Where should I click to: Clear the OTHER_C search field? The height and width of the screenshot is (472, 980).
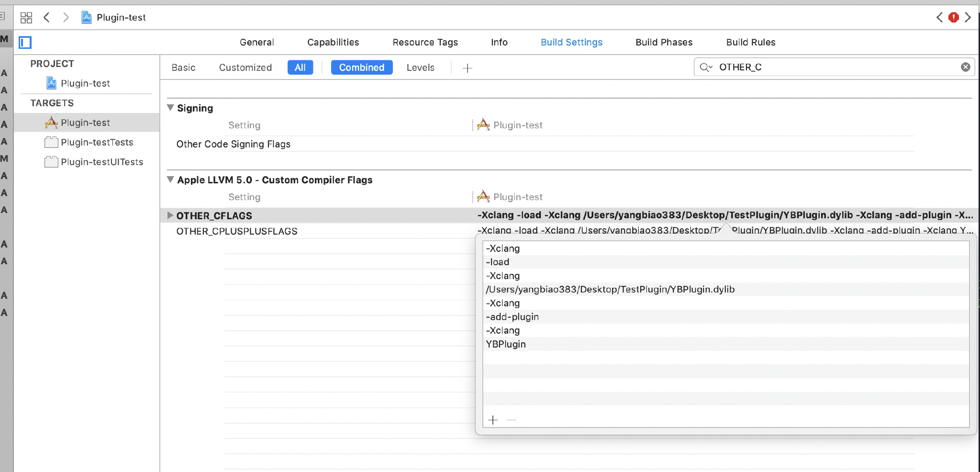[965, 67]
